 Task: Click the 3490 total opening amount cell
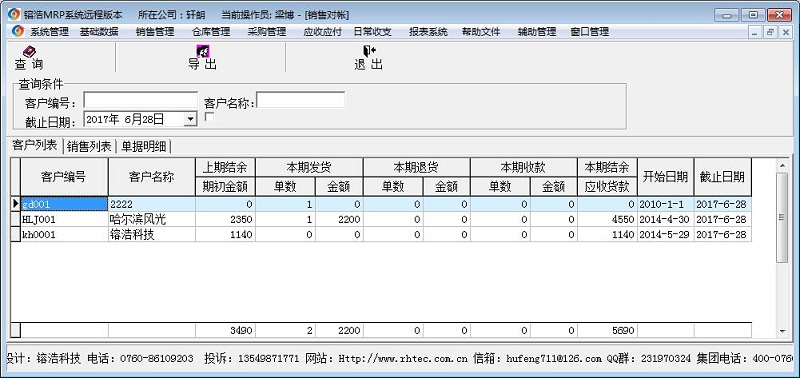point(225,330)
